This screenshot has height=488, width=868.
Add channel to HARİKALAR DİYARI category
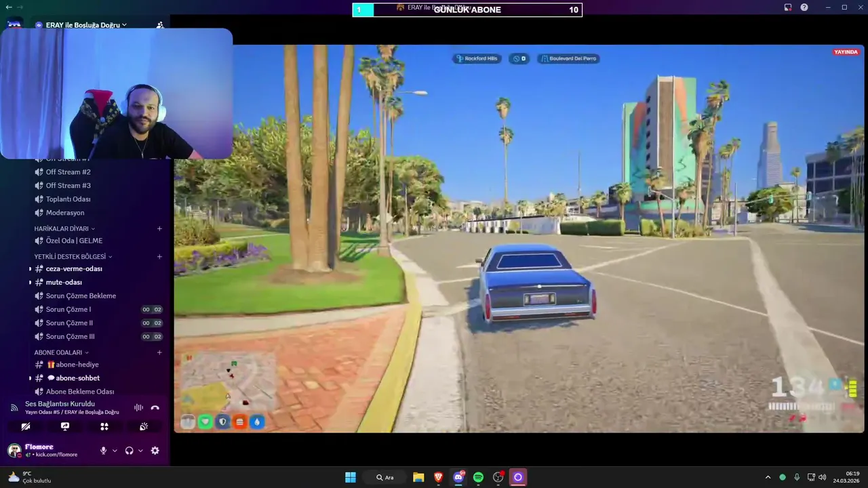point(159,228)
